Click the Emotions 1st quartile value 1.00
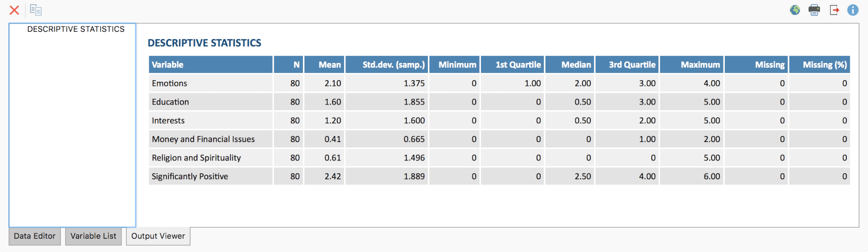 [533, 83]
